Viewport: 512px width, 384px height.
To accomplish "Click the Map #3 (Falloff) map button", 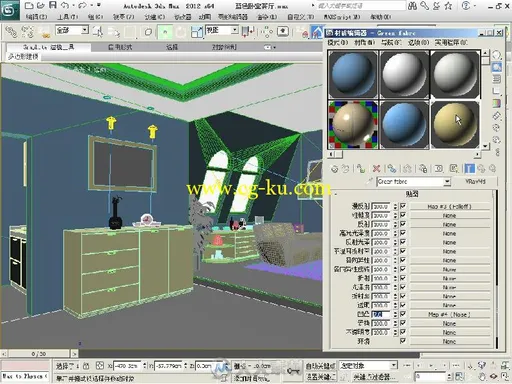I will [449, 207].
